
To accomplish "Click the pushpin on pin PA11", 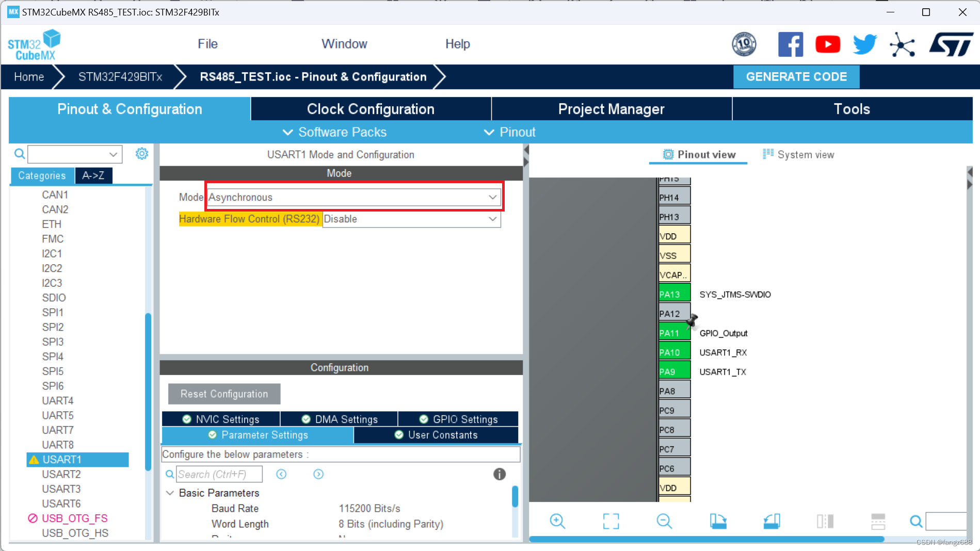I will pos(692,320).
